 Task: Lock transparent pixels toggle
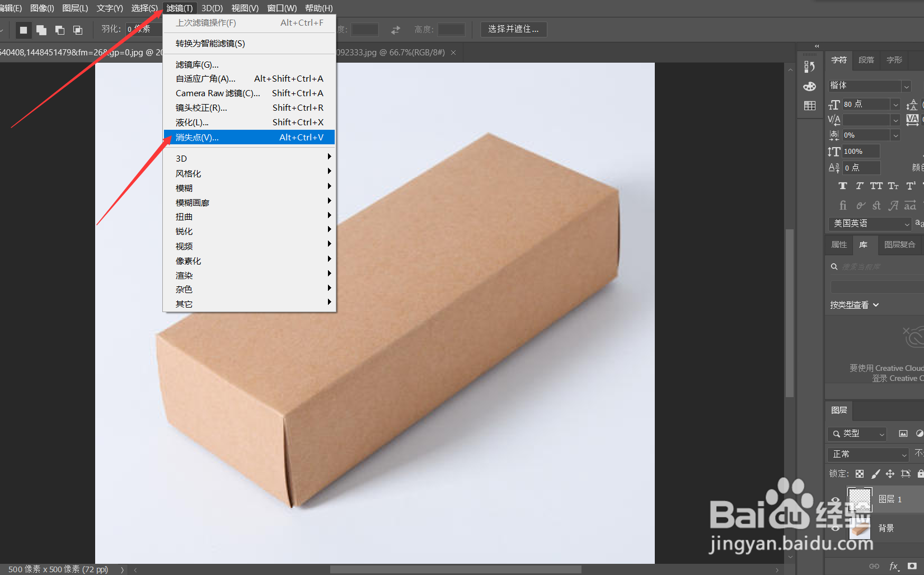860,474
